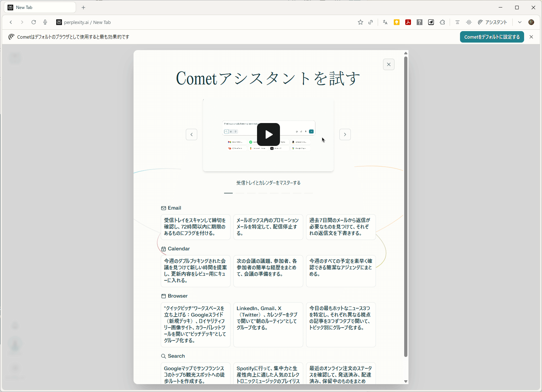Click the 受信トレイとカレンダーをマスターする caption
542x392 pixels.
(268, 183)
